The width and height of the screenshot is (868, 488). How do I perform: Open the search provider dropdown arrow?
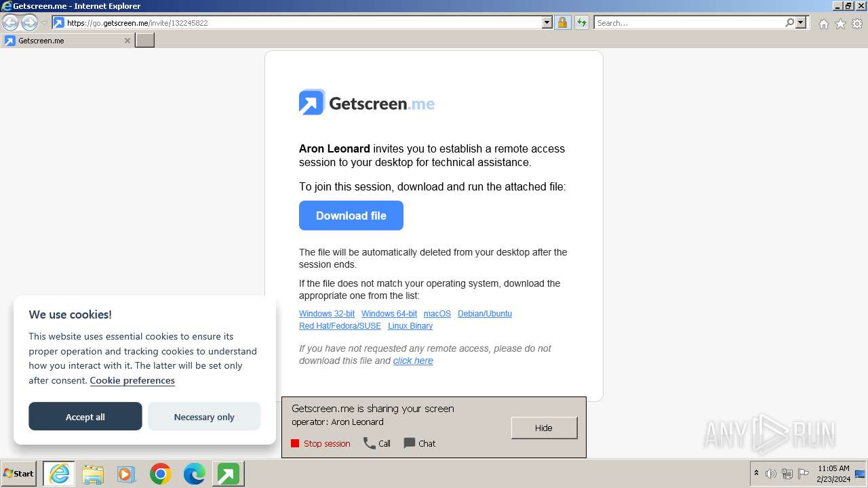point(801,23)
